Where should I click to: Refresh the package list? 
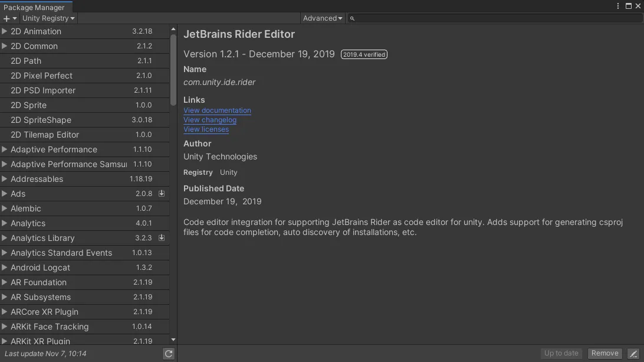(168, 353)
